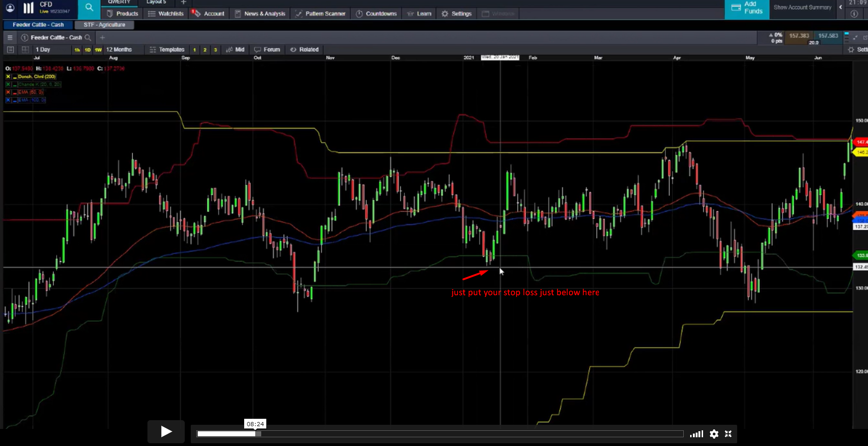Open the Products menu
Viewport: 868px width, 446px height.
123,14
